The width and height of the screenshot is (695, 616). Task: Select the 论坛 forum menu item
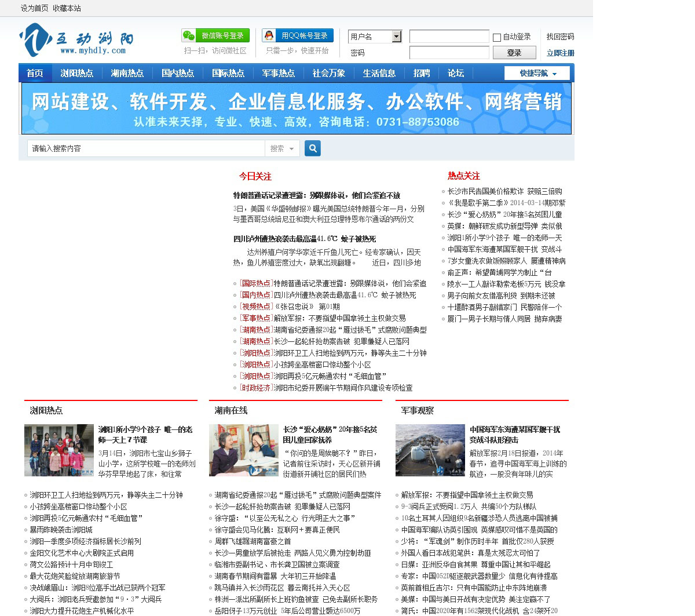(455, 74)
